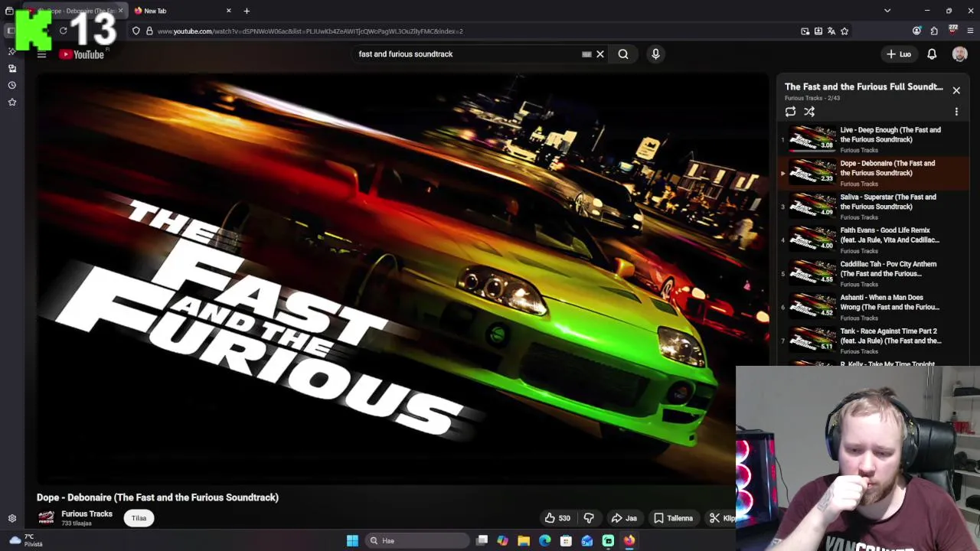This screenshot has width=980, height=551.
Task: Play Faith Evans - Good Life Remix item
Action: (873, 240)
